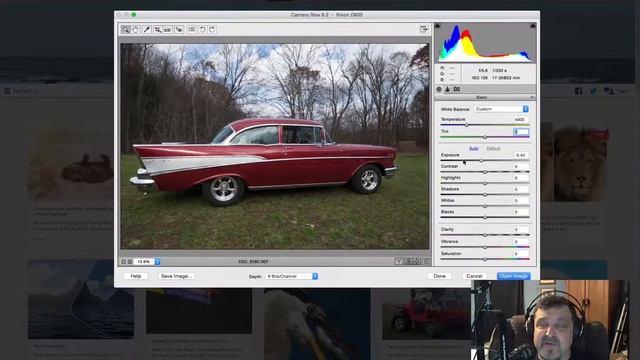Click the Highlights slider handle
This screenshot has width=640, height=360.
485,183
